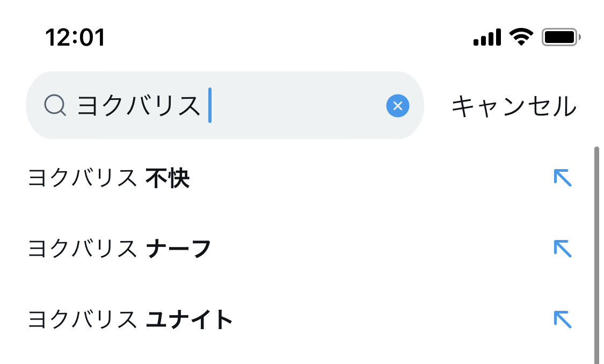Select the suggestion ヨクバリス ナーフ
The width and height of the screenshot is (604, 364).
point(119,249)
